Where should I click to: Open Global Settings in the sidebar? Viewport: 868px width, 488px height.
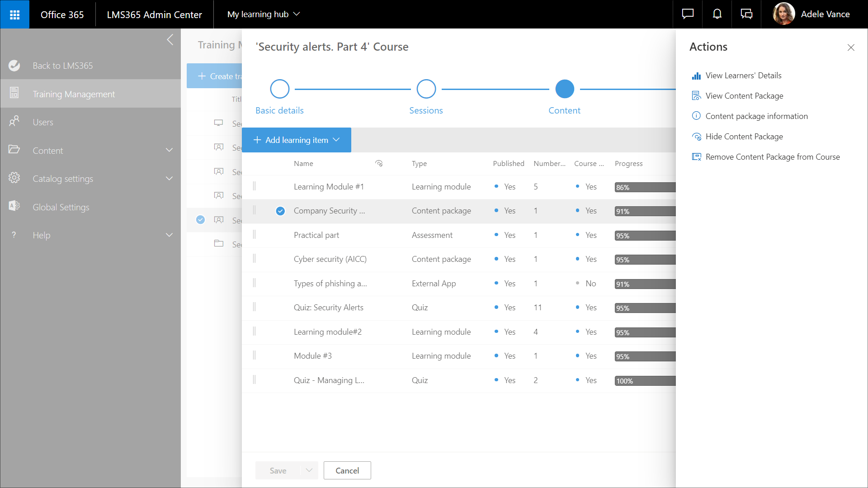61,207
